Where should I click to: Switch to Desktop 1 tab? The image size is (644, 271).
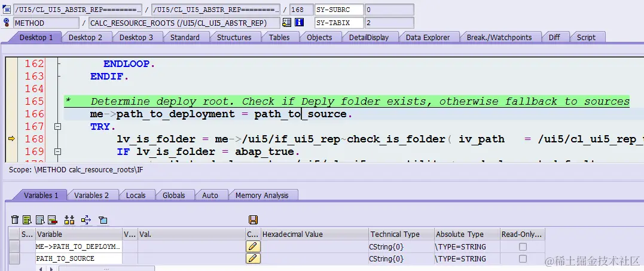(36, 37)
